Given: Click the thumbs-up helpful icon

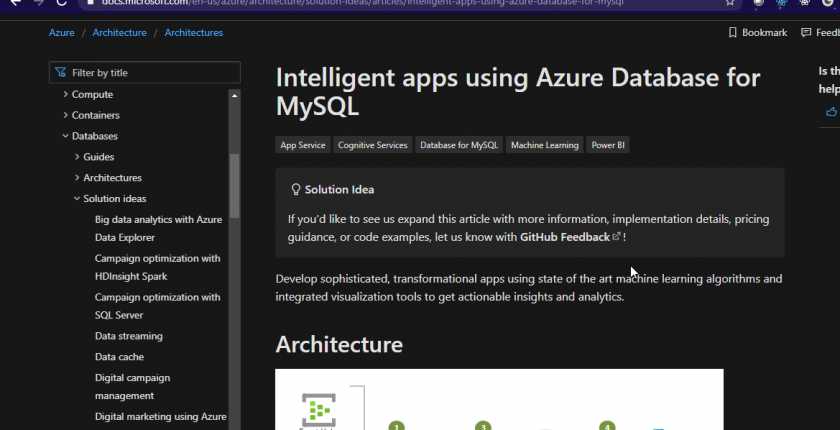Looking at the screenshot, I should click(x=830, y=112).
